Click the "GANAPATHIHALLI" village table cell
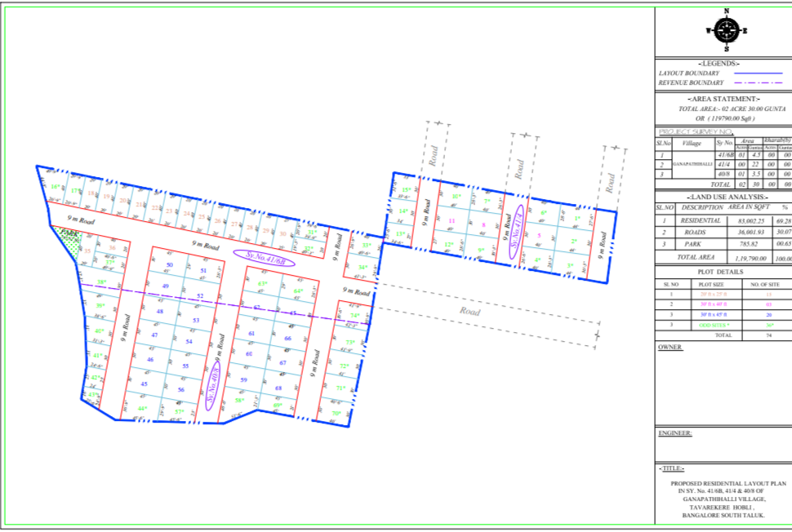792x532 pixels. [692, 164]
